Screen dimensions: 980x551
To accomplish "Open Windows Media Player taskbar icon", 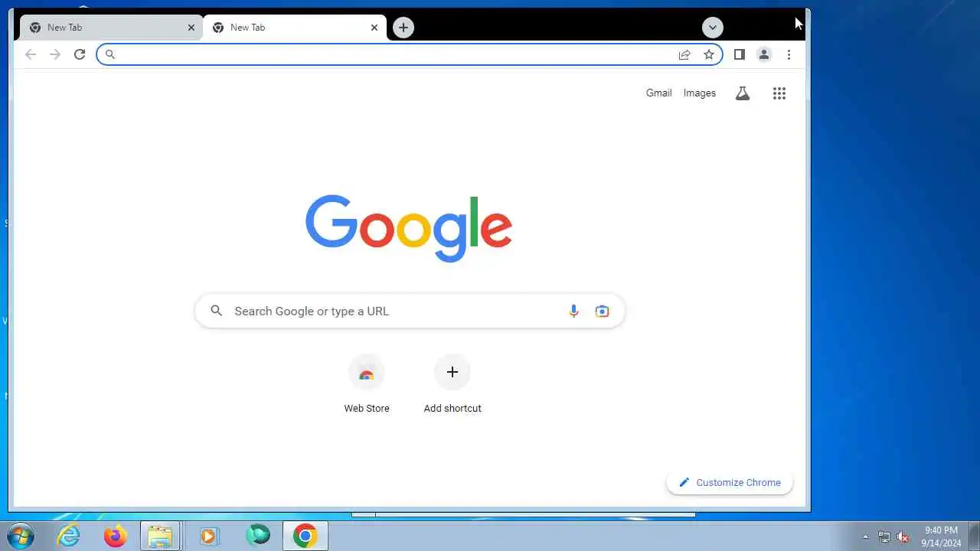I will (208, 536).
